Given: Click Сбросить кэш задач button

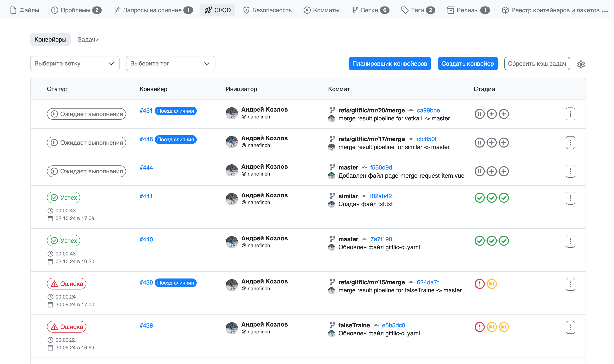Looking at the screenshot, I should (537, 64).
